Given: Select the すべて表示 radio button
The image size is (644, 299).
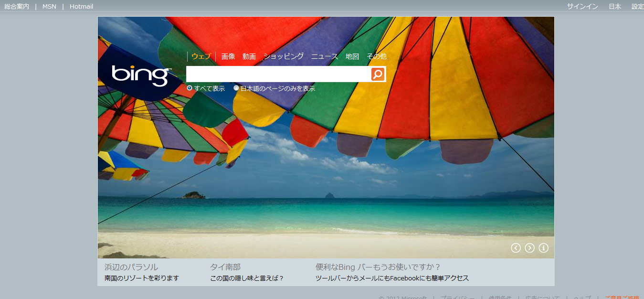Looking at the screenshot, I should (190, 88).
